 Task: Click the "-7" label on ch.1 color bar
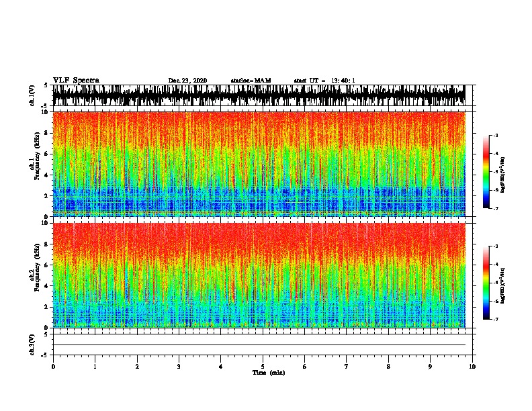496,208
